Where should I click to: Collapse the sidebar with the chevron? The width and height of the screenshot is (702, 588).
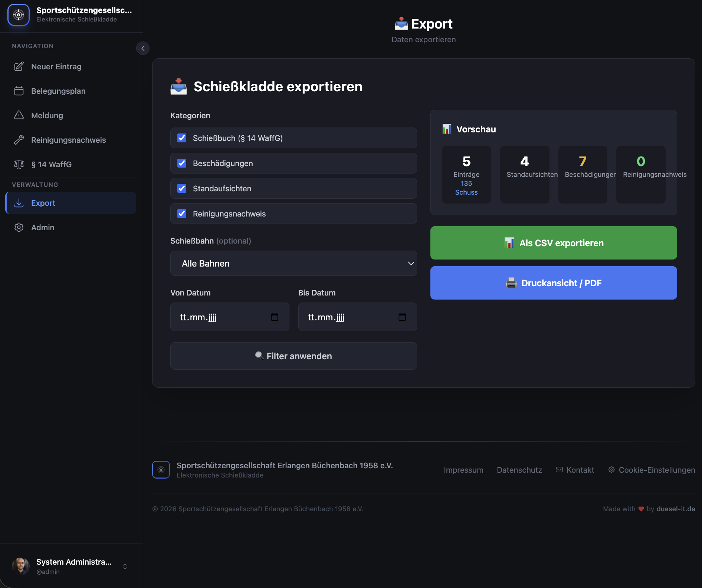click(x=143, y=48)
